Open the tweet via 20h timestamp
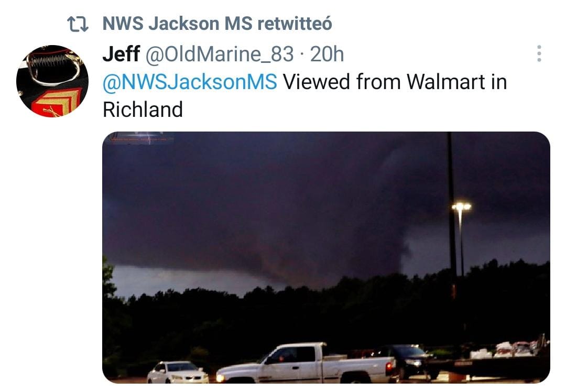This screenshot has width=566, height=392. coord(326,54)
